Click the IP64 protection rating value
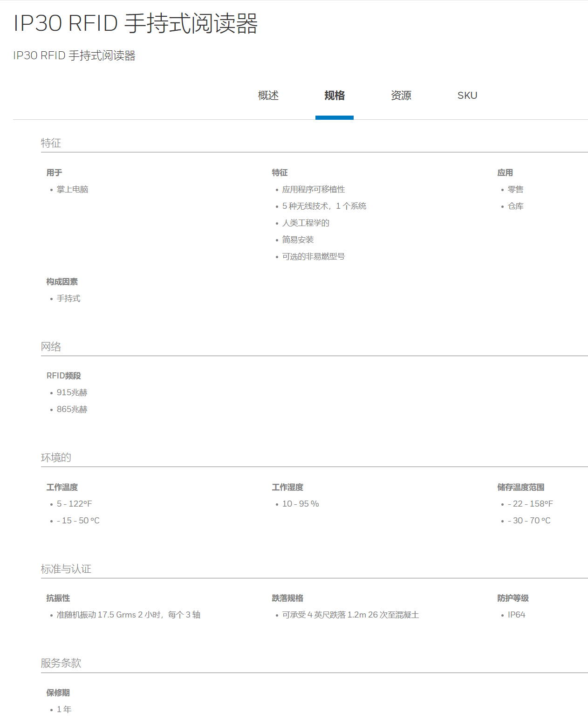Screen dimensions: 588x728 point(516,615)
